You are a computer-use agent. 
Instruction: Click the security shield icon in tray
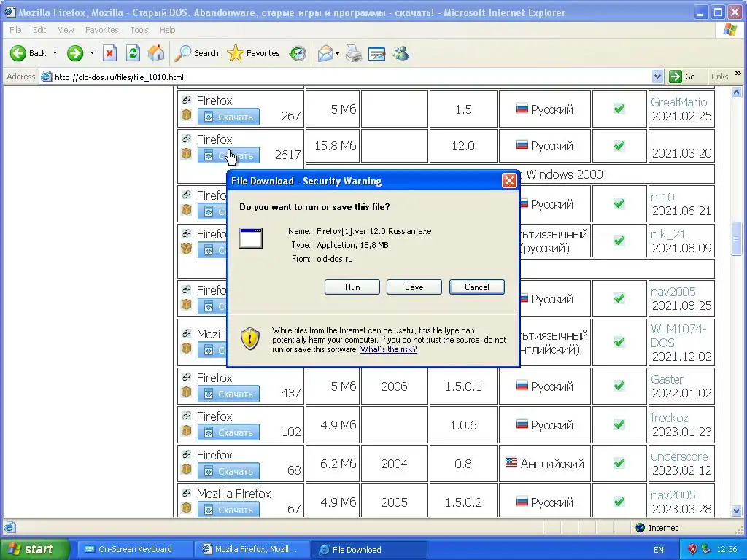[693, 549]
